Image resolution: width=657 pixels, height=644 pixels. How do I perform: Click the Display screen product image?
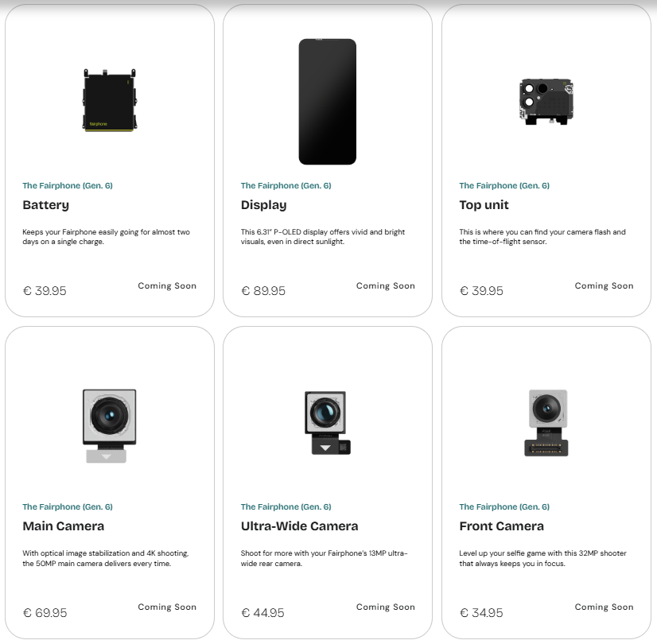[327, 101]
